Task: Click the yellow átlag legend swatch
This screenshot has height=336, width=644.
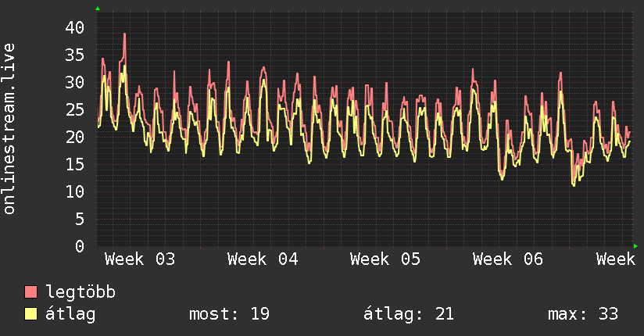Action: tap(31, 314)
